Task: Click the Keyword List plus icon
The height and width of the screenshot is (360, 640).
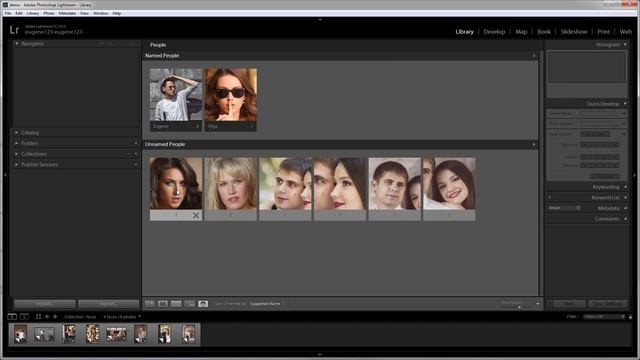Action: coord(549,198)
